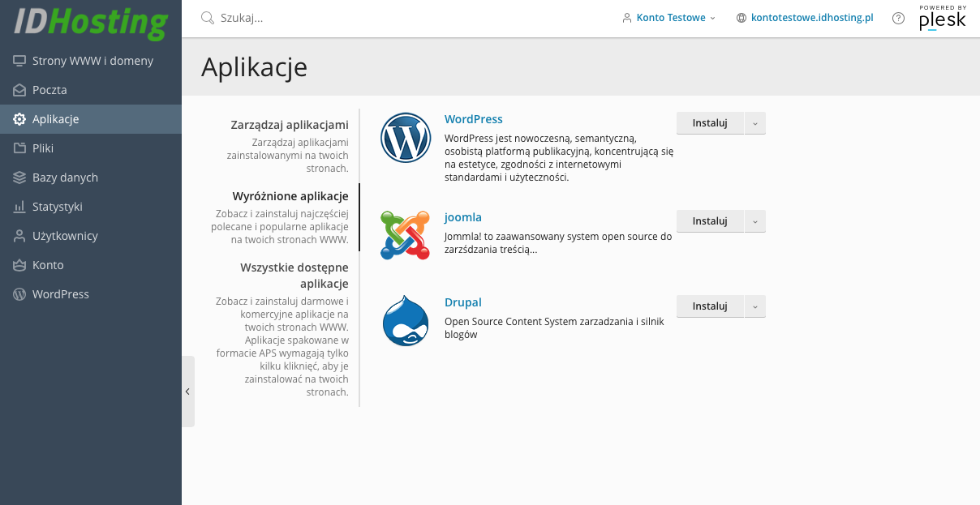Open the help question mark icon
The width and height of the screenshot is (980, 505).
[898, 18]
